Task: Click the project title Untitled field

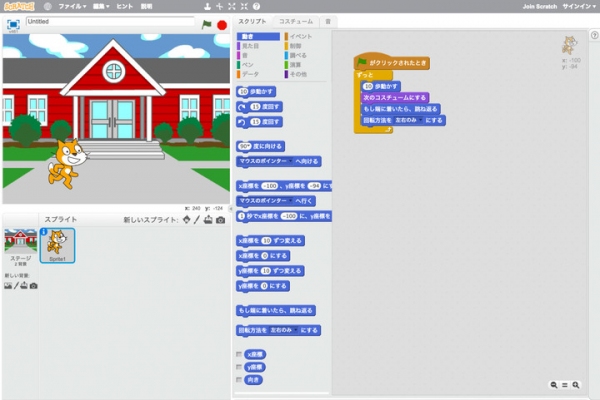Action: [110, 22]
